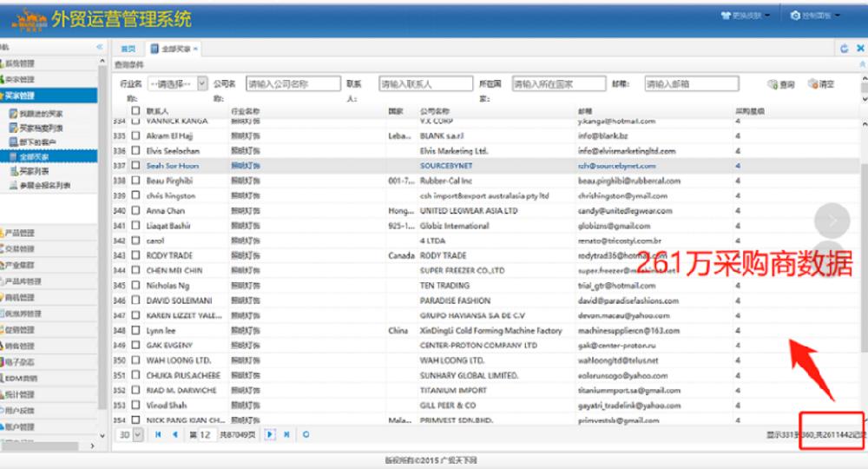Tick the checkbox for Elvis Seelochan
Screen dimensions: 868x469
pyautogui.click(x=135, y=150)
